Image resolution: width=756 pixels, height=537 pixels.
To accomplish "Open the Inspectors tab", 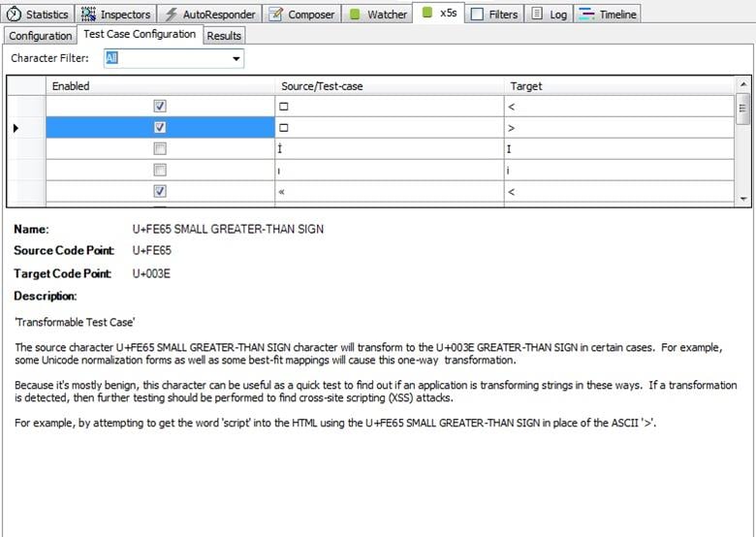I will [x=116, y=15].
